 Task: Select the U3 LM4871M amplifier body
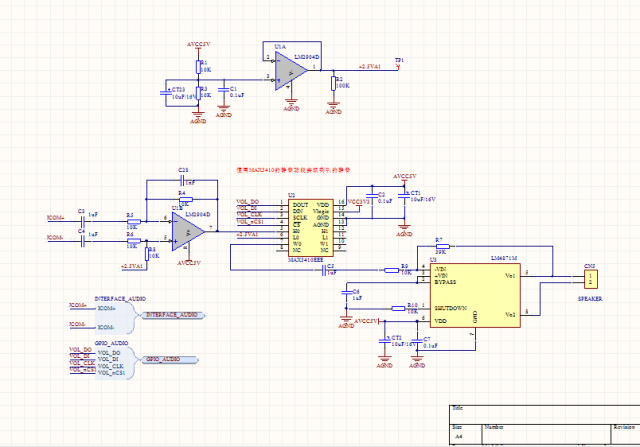[475, 295]
